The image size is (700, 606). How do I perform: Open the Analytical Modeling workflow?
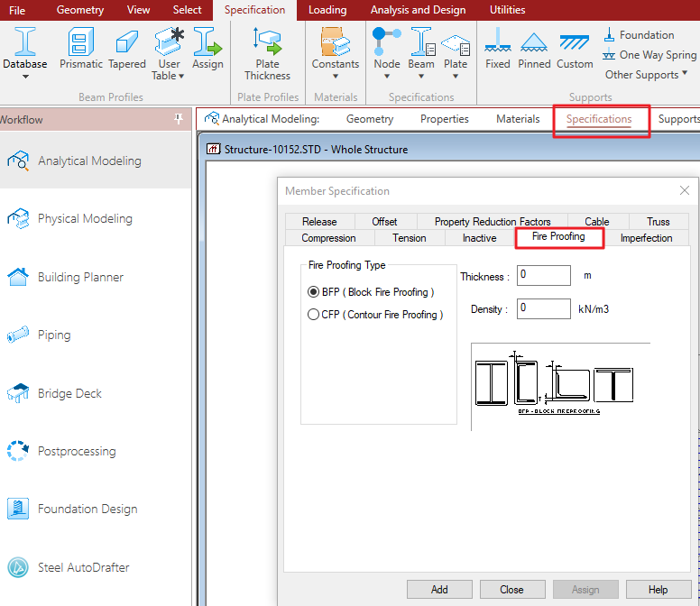pos(96,161)
